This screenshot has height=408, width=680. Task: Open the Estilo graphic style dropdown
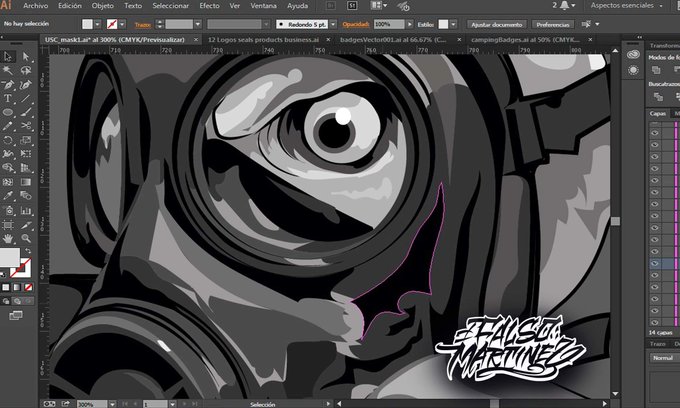pos(454,24)
